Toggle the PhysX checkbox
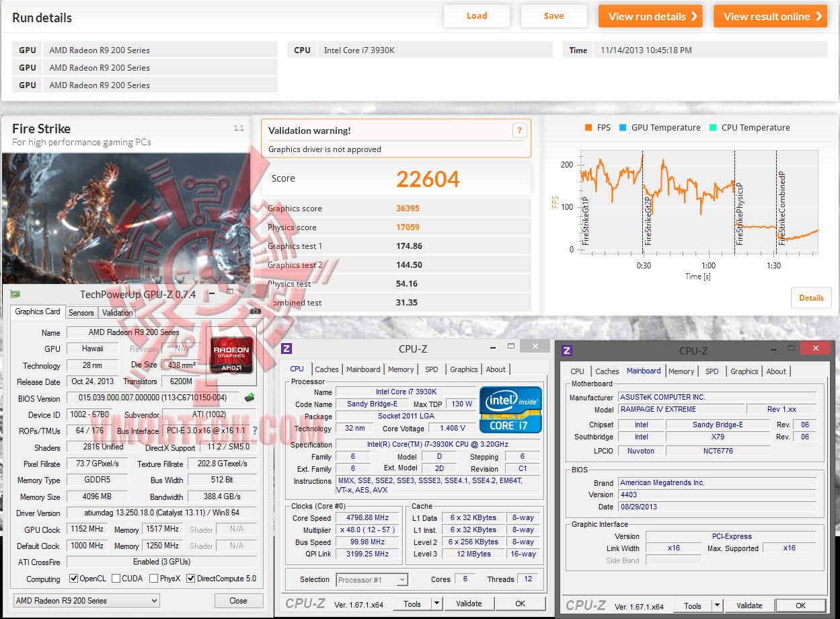 (x=154, y=579)
